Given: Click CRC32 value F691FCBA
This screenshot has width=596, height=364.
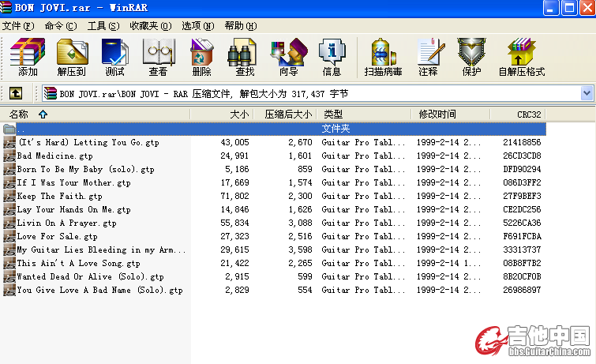Looking at the screenshot, I should 522,237.
